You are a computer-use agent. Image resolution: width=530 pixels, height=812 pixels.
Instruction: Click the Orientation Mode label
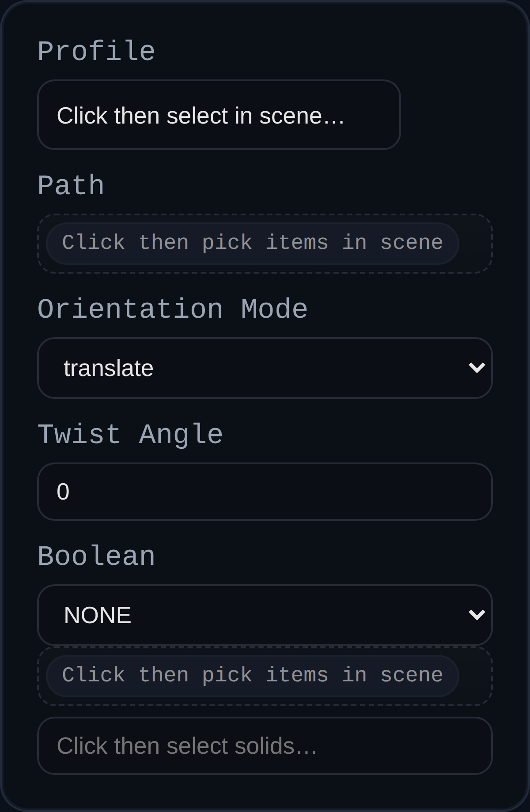(173, 308)
